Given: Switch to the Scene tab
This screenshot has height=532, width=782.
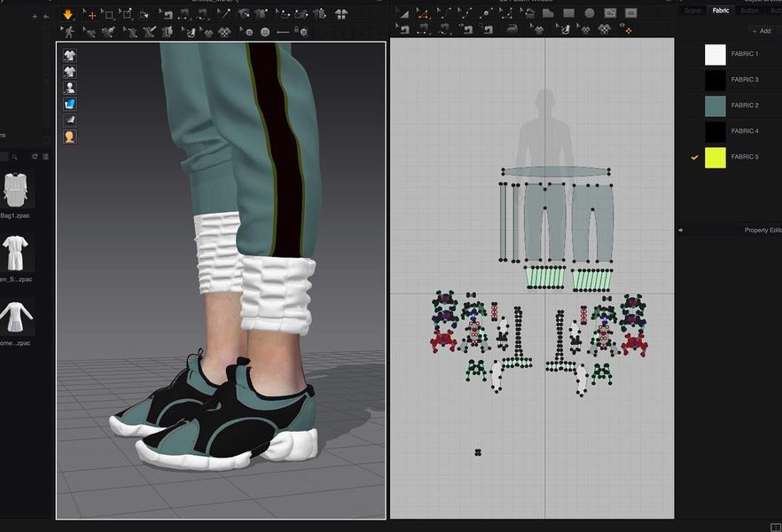Looking at the screenshot, I should tap(692, 11).
